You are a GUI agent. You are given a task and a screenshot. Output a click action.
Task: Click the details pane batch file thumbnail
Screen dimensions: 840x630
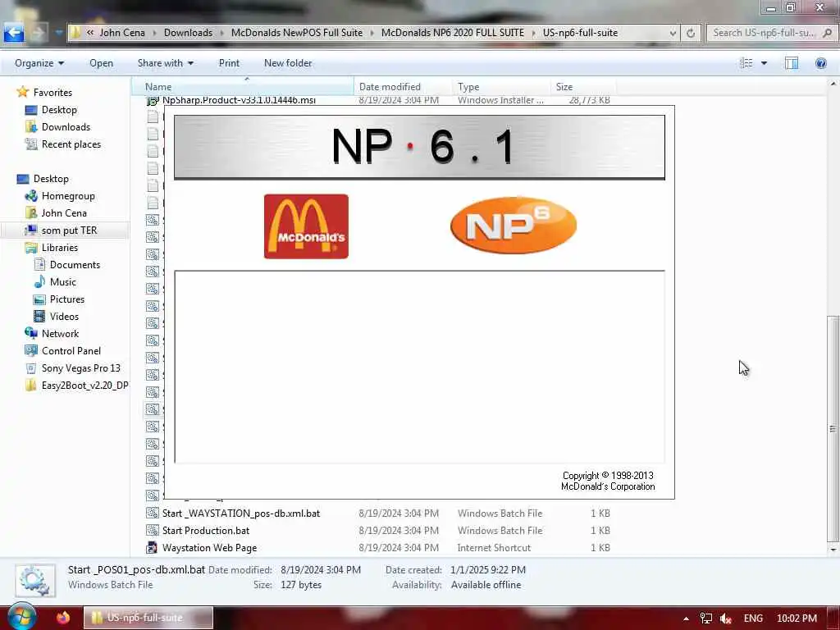[35, 580]
